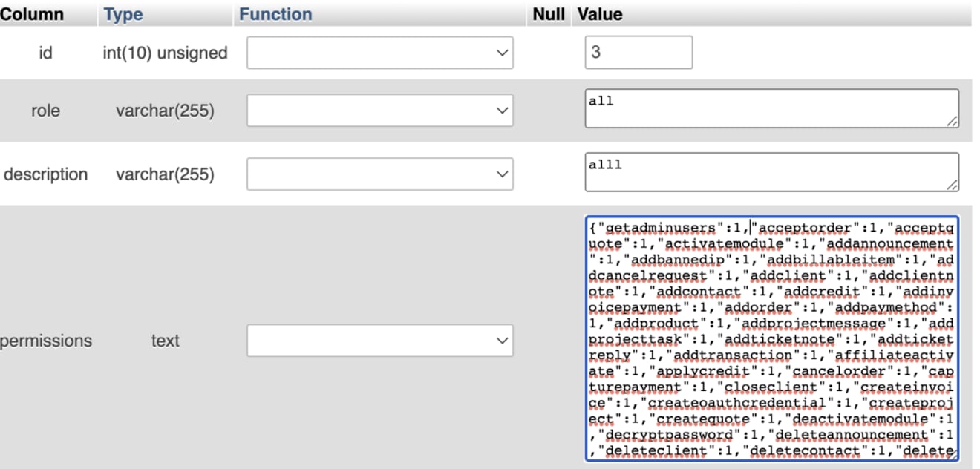Viewport: 980px width, 469px height.
Task: Click the varchar(255) type in description row
Action: coord(165,174)
